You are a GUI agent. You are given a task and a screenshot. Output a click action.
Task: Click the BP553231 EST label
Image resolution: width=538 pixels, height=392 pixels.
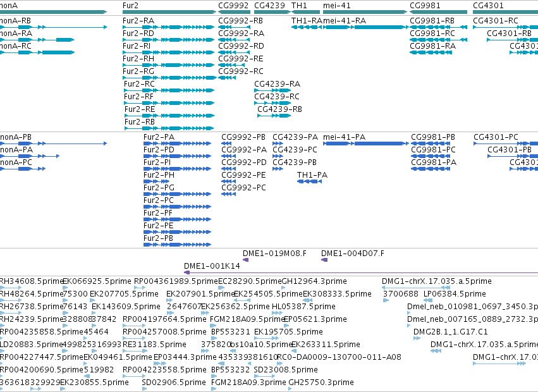(x=231, y=332)
